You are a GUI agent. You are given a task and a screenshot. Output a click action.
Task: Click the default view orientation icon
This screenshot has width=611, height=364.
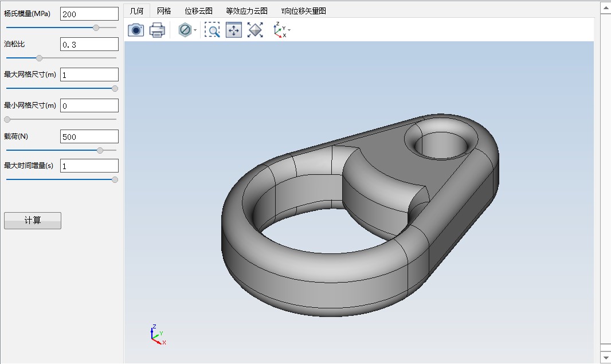tap(255, 30)
